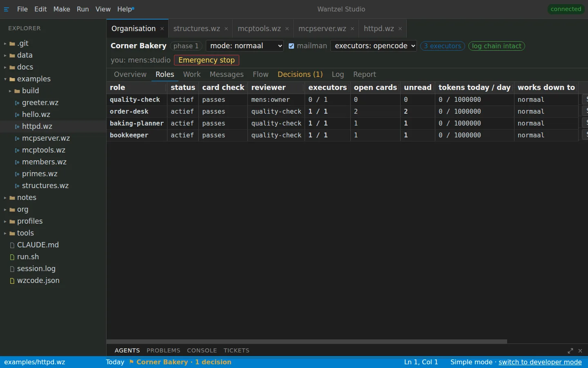Viewport: 588px width, 368px height.
Task: Open the TICKETS panel tab
Action: click(x=236, y=350)
